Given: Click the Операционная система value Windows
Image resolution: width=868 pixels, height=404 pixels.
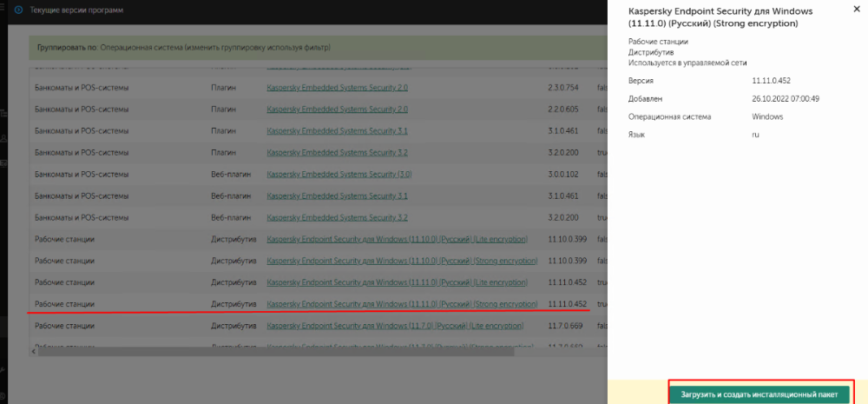Looking at the screenshot, I should 767,117.
